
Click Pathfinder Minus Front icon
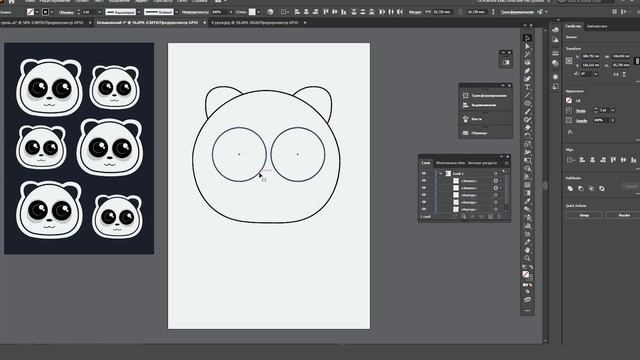pos(581,188)
